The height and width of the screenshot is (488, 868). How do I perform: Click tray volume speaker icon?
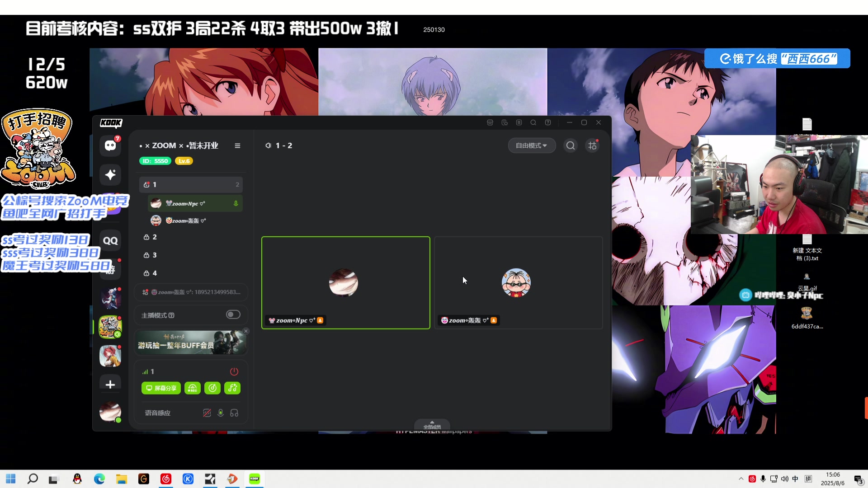click(784, 479)
